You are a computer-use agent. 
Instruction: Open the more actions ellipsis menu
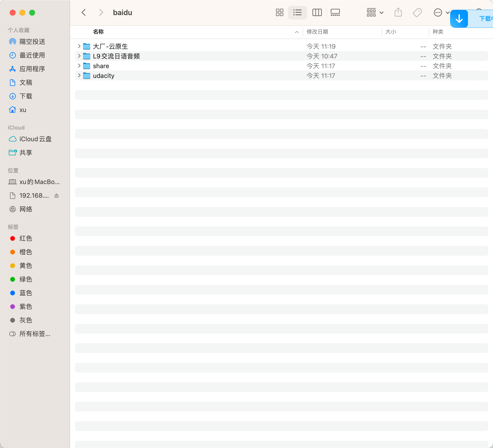click(438, 12)
